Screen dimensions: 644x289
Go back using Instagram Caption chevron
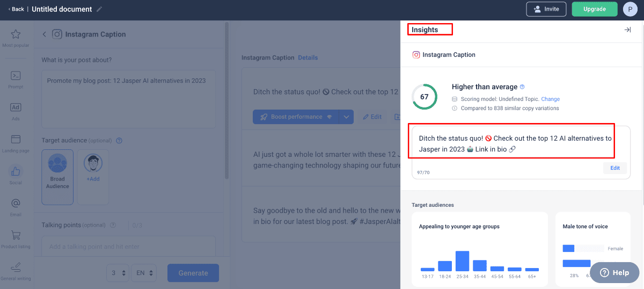[44, 34]
